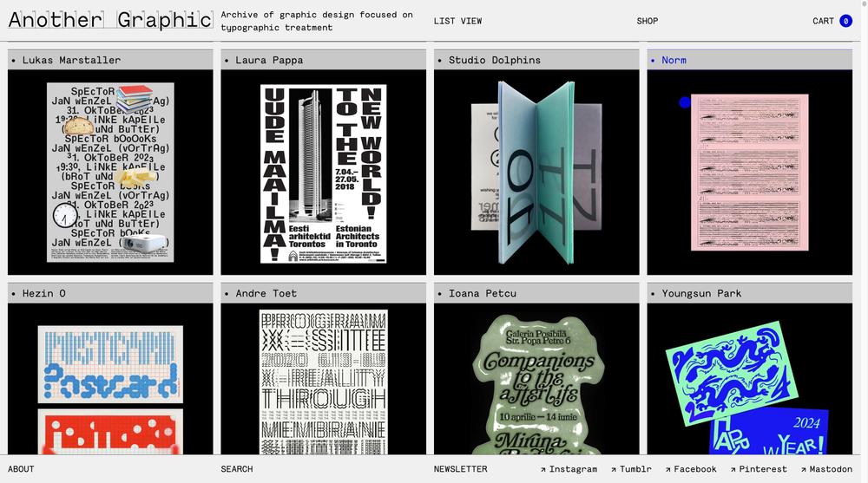Open the Andre Toet entry title
The width and height of the screenshot is (868, 483).
tap(266, 293)
